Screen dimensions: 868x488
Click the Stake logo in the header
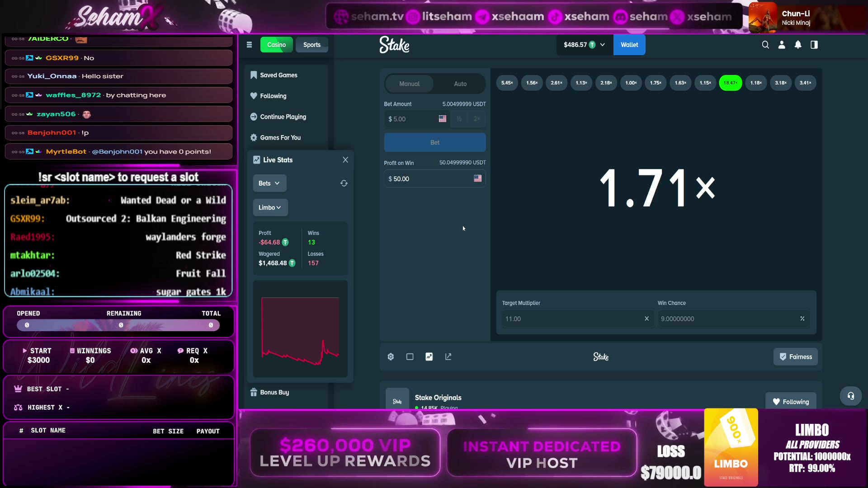pyautogui.click(x=394, y=45)
